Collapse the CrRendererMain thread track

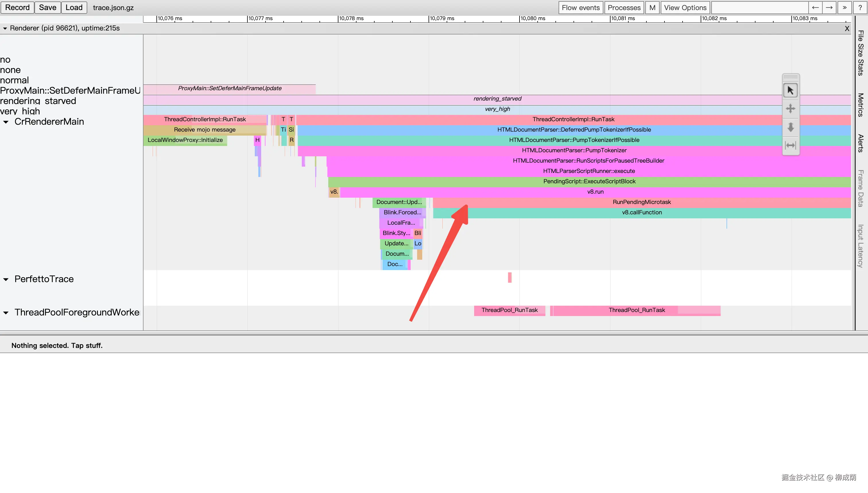point(6,122)
